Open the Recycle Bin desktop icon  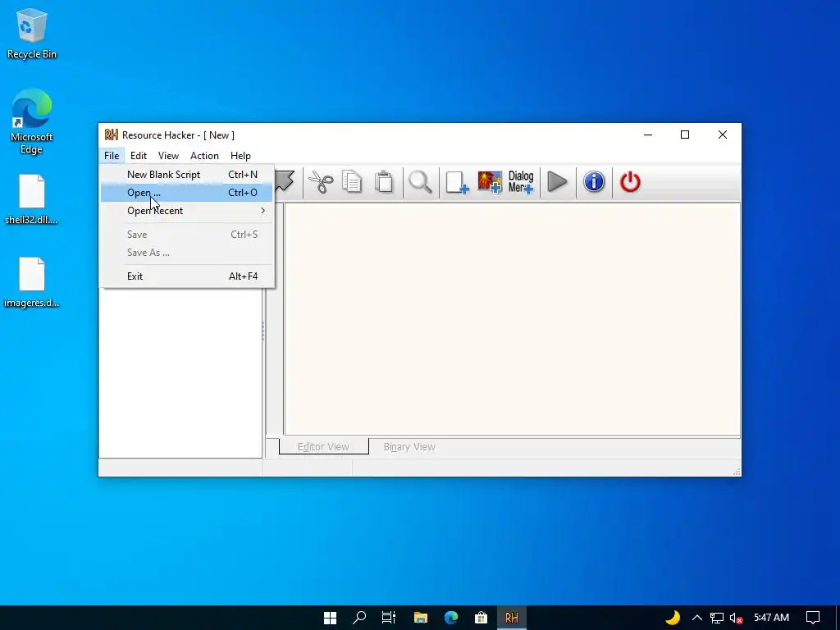[32, 33]
